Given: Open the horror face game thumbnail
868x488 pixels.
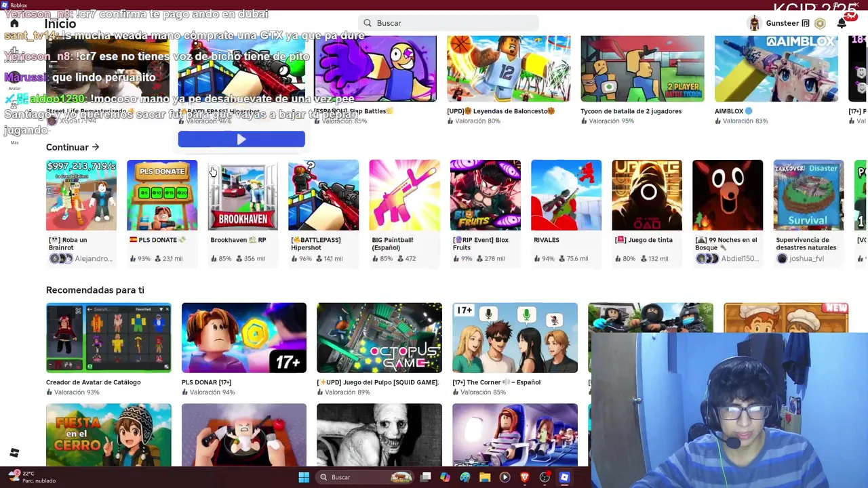Looking at the screenshot, I should tap(379, 434).
